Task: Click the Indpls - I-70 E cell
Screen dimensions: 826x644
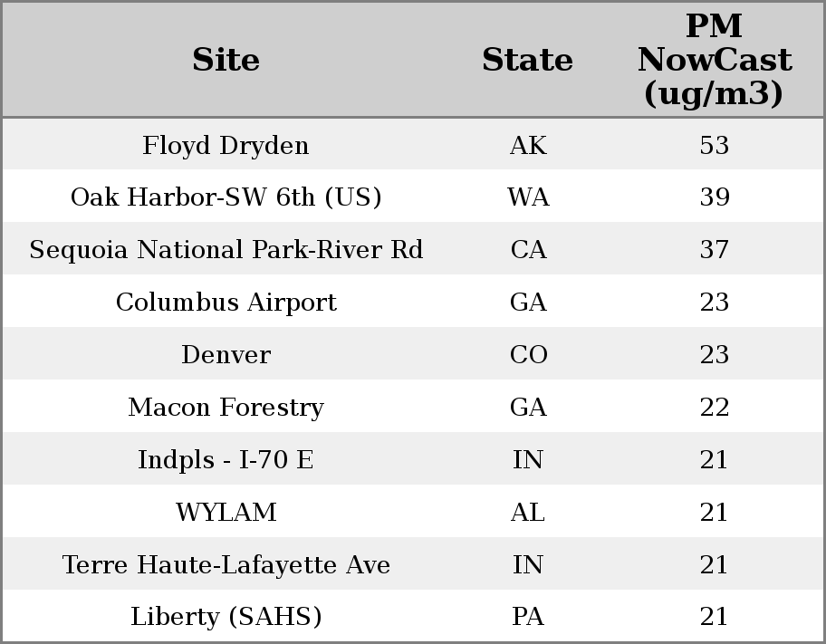Action: 226,459
